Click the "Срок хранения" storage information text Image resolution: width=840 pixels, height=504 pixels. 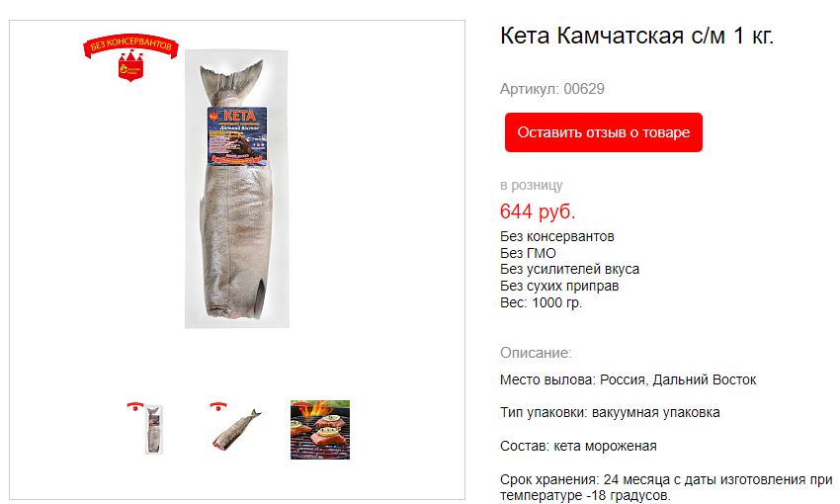point(665,487)
